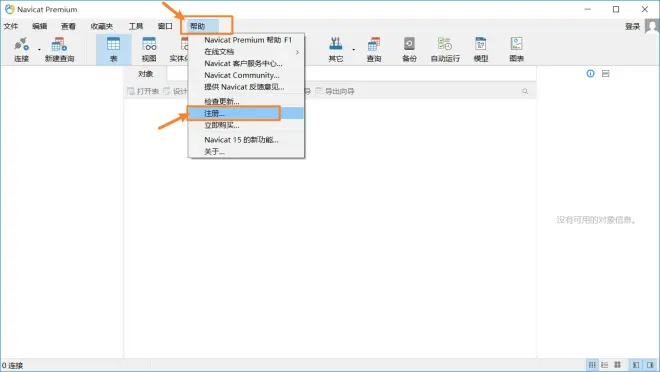
Task: Click the Charts (图表) toolbar icon
Action: (516, 50)
